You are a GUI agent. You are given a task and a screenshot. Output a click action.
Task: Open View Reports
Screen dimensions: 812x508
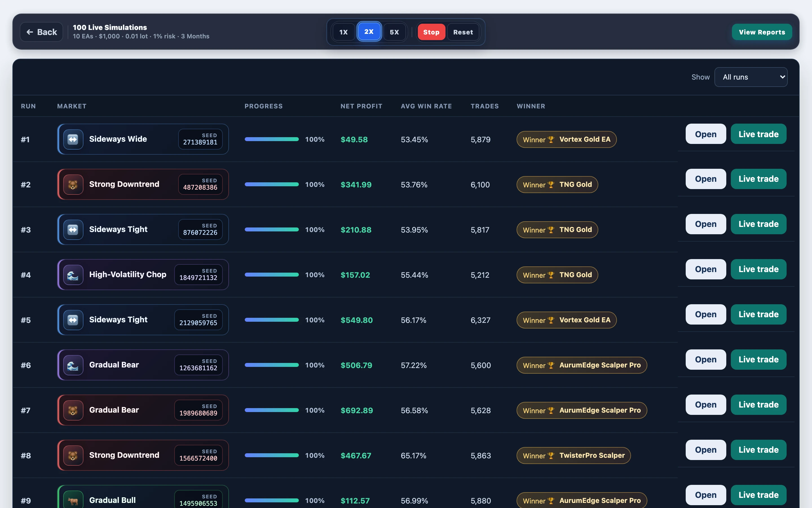point(762,32)
